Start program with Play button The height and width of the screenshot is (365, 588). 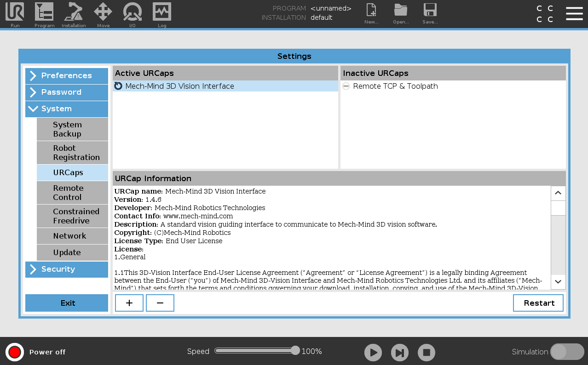click(x=373, y=353)
